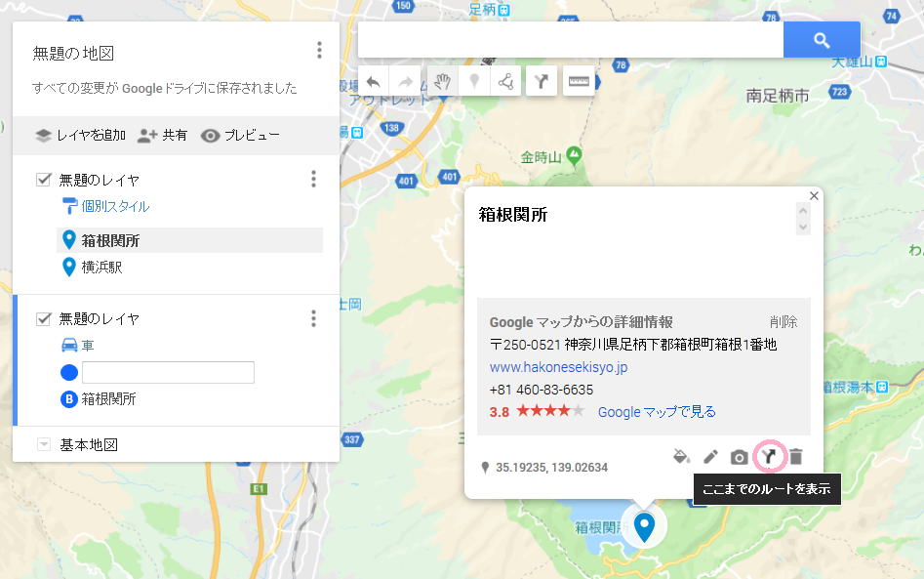The width and height of the screenshot is (924, 579).
Task: Open the www.hakonesekisyo.jp website link
Action: coord(559,367)
